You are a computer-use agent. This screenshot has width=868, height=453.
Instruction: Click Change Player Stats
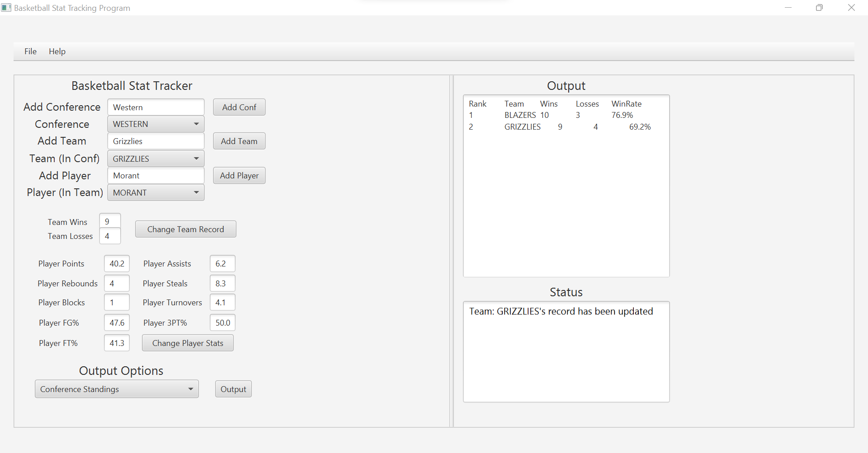(x=187, y=343)
